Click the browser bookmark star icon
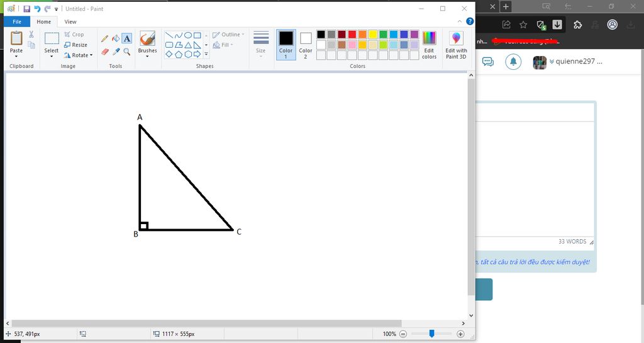Image resolution: width=644 pixels, height=343 pixels. pyautogui.click(x=523, y=25)
